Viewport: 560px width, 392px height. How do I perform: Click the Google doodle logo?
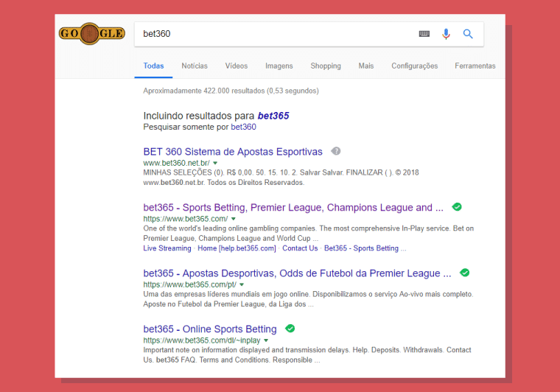[92, 34]
